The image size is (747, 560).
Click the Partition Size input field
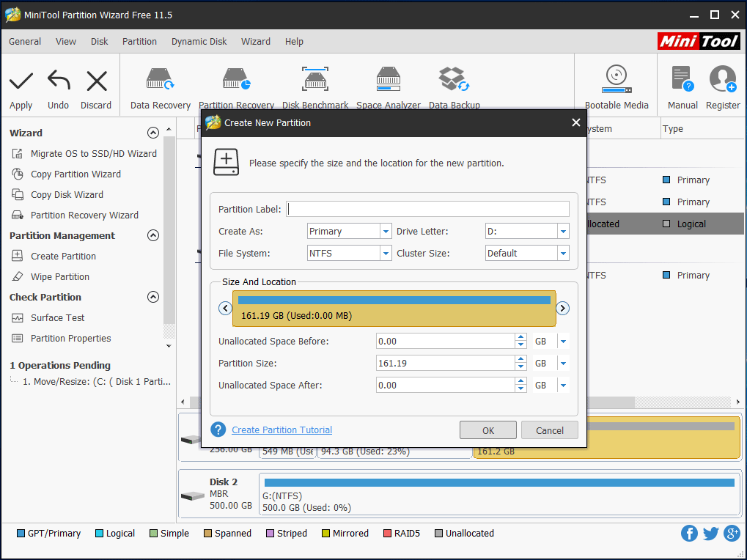[445, 364]
